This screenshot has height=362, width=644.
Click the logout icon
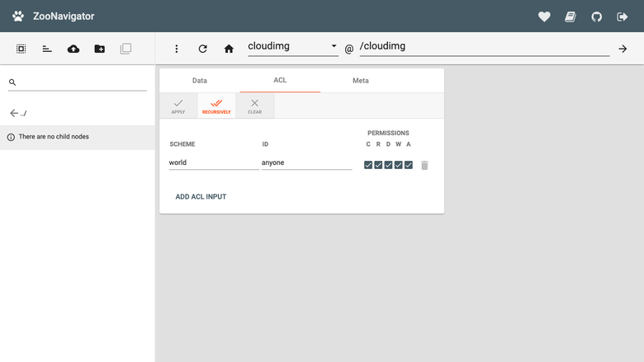pos(623,16)
